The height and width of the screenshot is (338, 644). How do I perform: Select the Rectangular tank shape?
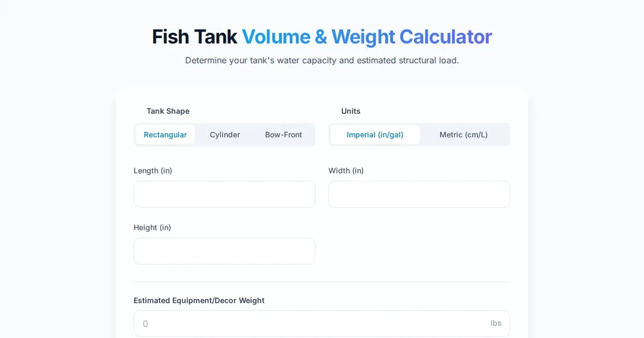pyautogui.click(x=165, y=135)
